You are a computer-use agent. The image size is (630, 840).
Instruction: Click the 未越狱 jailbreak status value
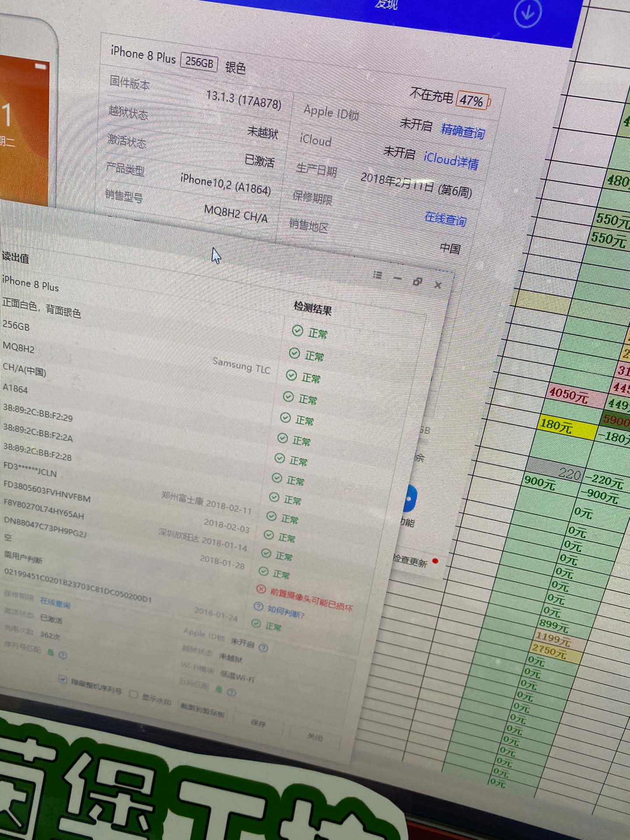[x=263, y=132]
